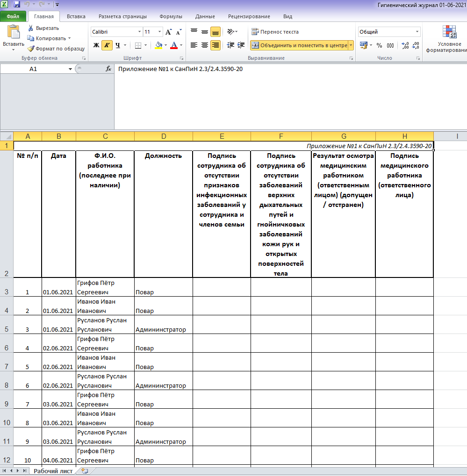Image resolution: width=467 pixels, height=476 pixels.
Task: Switch to Разметка страницы tab
Action: [x=123, y=16]
